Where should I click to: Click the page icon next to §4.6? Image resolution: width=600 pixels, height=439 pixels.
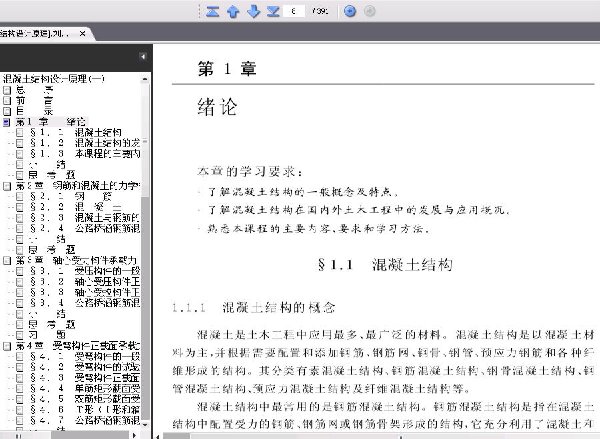click(x=20, y=410)
